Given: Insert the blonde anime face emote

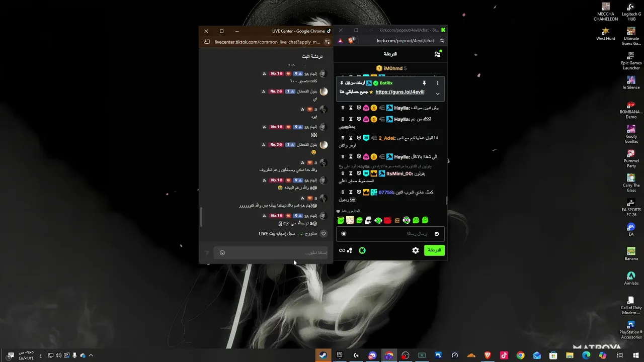Looking at the screenshot, I should (350, 220).
